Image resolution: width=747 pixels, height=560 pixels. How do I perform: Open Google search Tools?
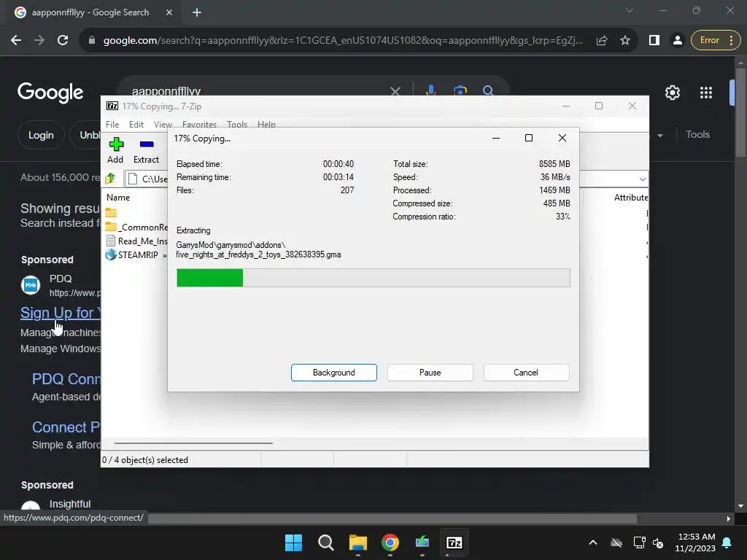(697, 134)
